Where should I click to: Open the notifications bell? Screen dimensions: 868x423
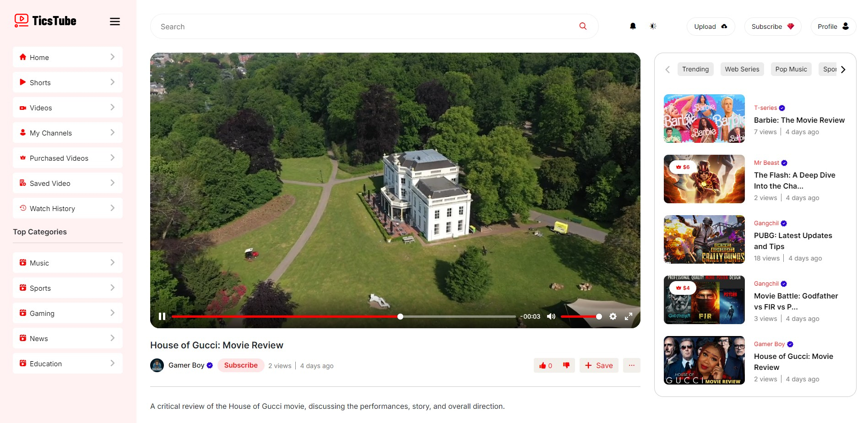click(x=633, y=26)
